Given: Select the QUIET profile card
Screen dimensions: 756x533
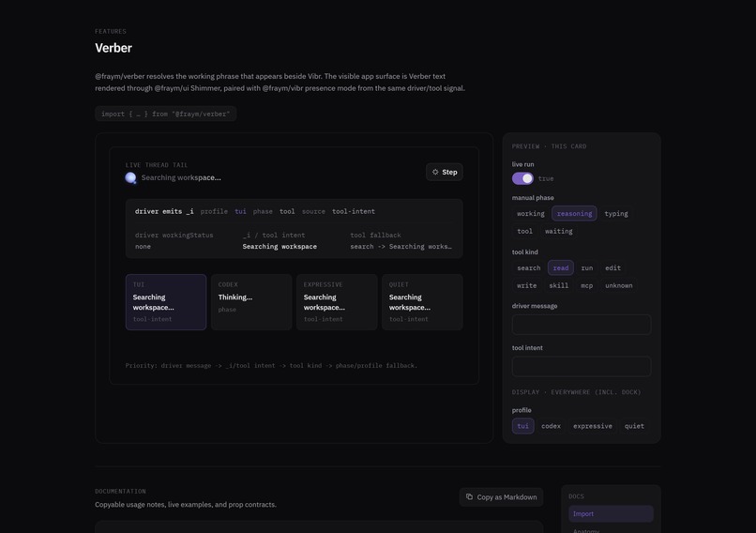Looking at the screenshot, I should click(x=422, y=302).
